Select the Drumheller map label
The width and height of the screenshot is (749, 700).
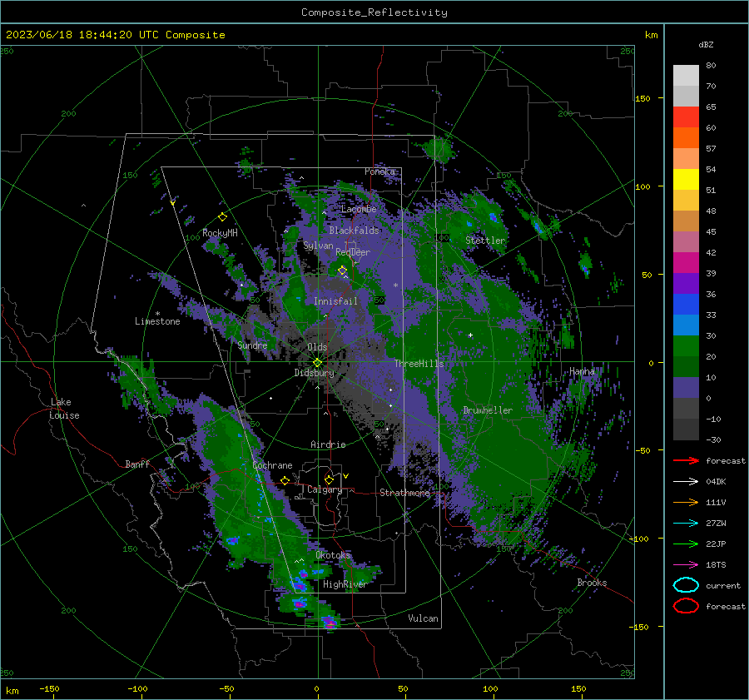tap(488, 410)
